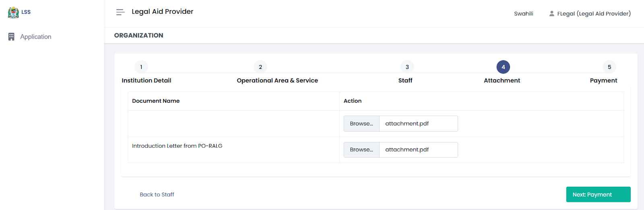Browse file for Introduction Letter from PO-RALG
This screenshot has height=210, width=644.
[x=361, y=150]
